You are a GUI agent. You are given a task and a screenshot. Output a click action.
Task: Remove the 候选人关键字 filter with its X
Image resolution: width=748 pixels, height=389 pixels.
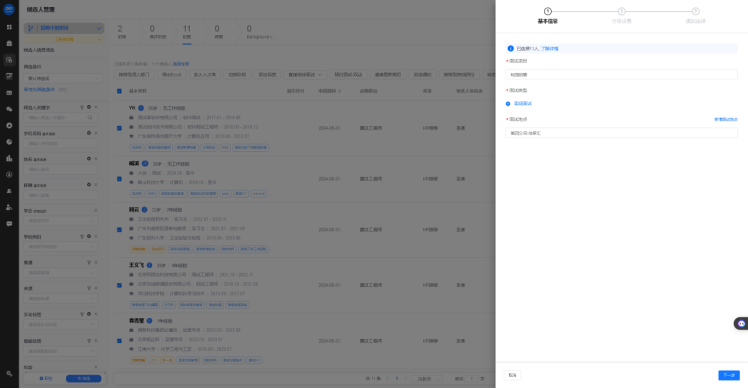96,107
